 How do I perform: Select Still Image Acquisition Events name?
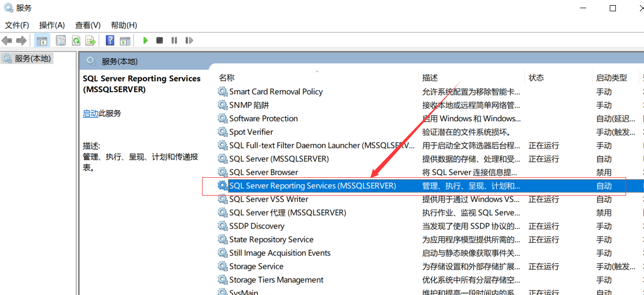pyautogui.click(x=280, y=253)
